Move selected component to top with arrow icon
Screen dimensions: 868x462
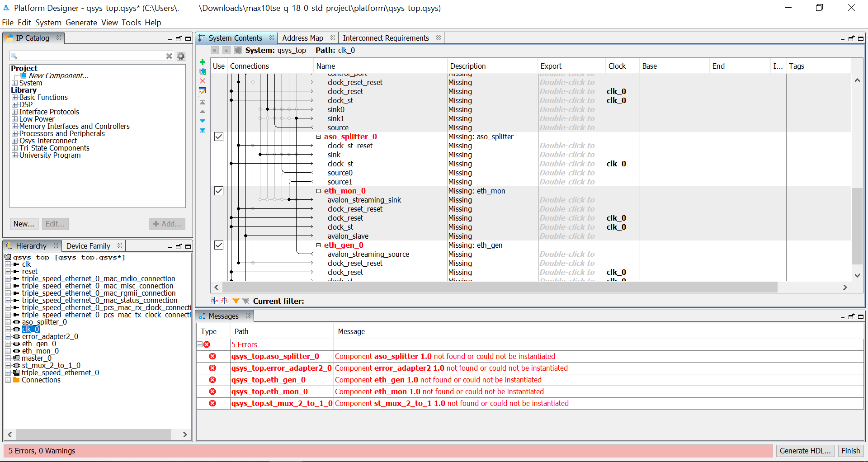(x=203, y=103)
